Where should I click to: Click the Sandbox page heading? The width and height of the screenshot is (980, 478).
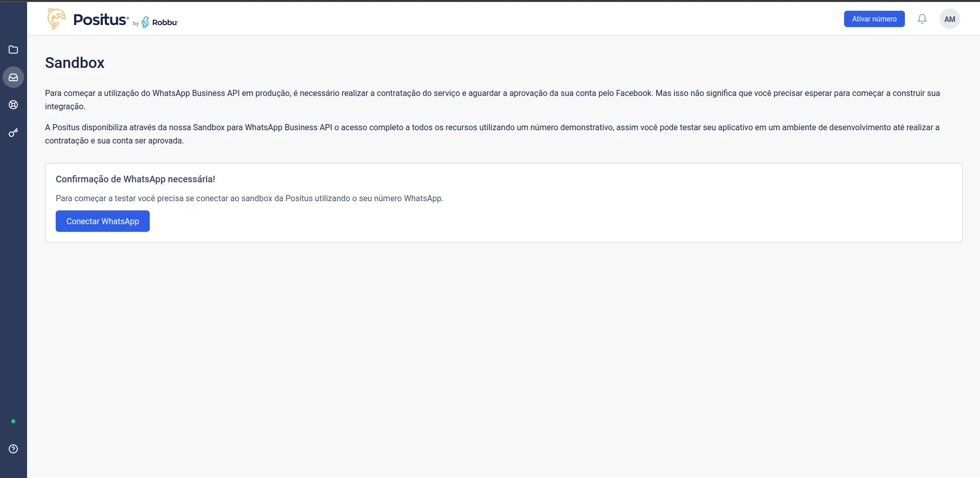tap(75, 63)
